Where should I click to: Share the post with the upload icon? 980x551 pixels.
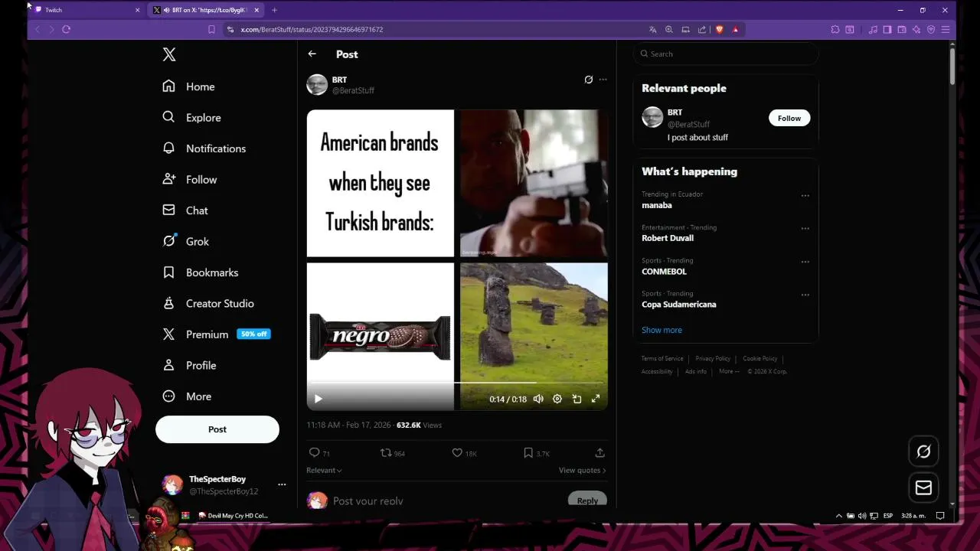click(x=599, y=453)
